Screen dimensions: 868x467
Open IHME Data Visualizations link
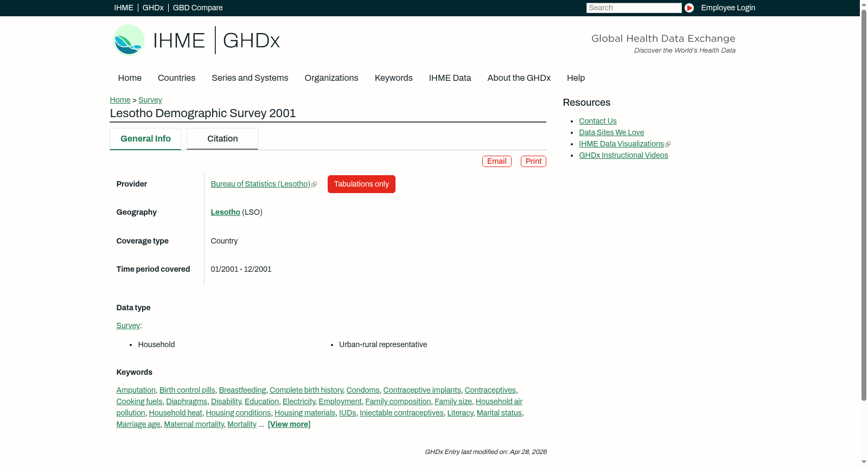coord(621,144)
